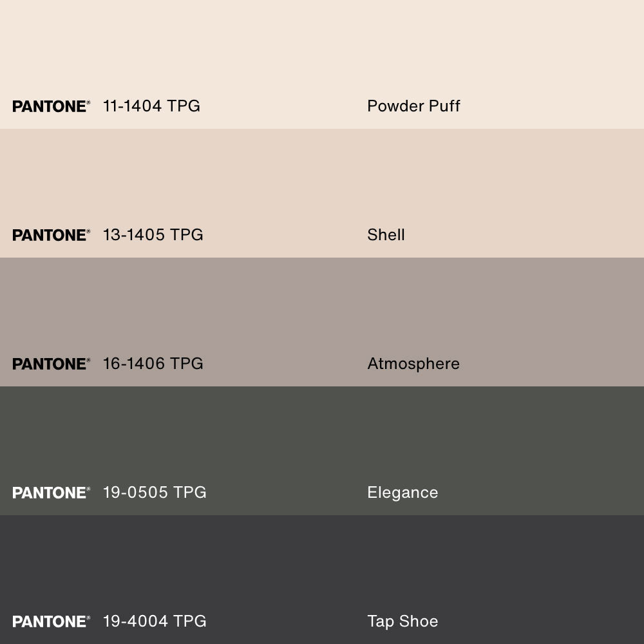The width and height of the screenshot is (644, 644).
Task: Click the Shell name label
Action: [386, 235]
